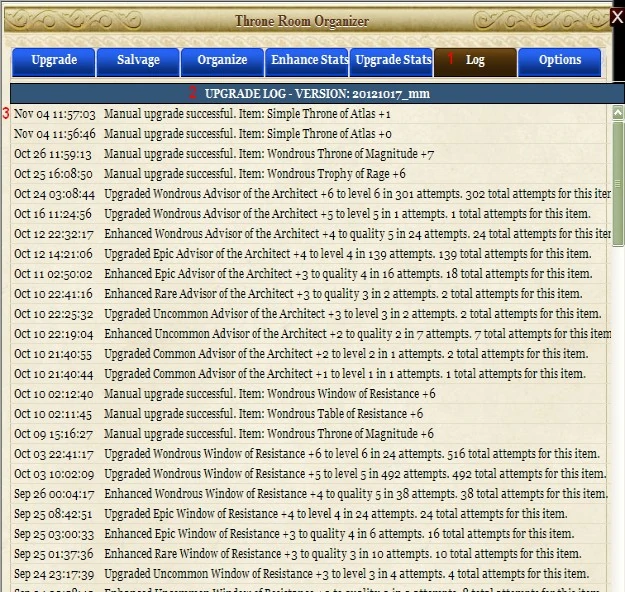Image resolution: width=625 pixels, height=592 pixels.
Task: Close the Throne Room Organizer window
Action: coord(617,18)
